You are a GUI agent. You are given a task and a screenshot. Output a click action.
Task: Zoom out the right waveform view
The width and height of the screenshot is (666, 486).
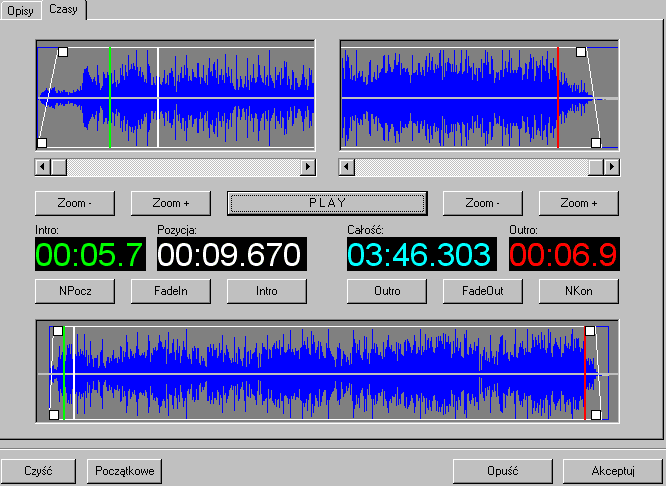click(483, 203)
